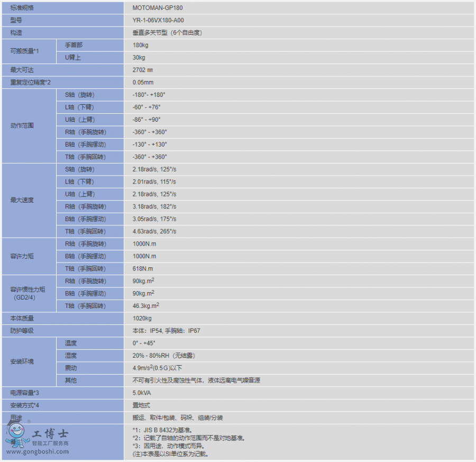Click the 电源容量*3 label
This screenshot has width=476, height=462.
point(24,393)
